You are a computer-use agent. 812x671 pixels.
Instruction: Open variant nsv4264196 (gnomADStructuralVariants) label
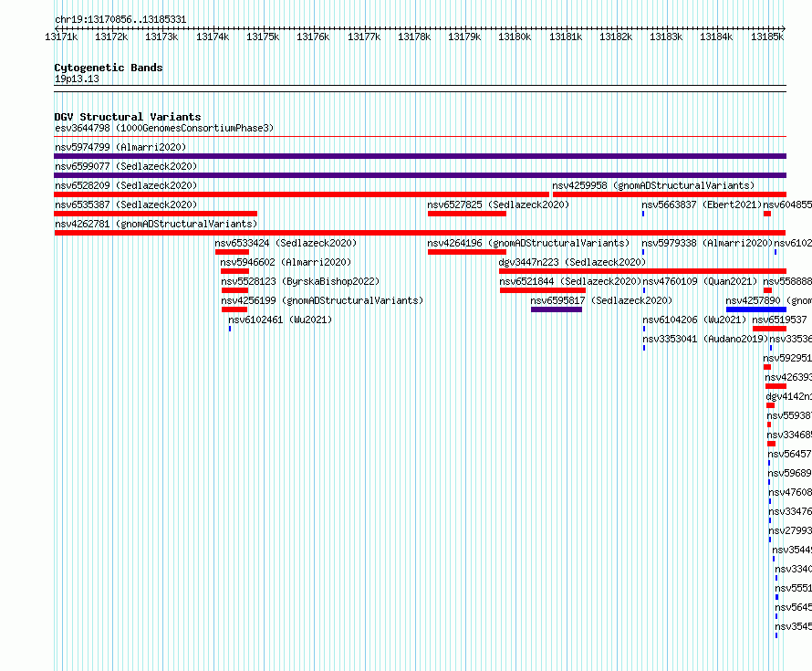click(528, 243)
